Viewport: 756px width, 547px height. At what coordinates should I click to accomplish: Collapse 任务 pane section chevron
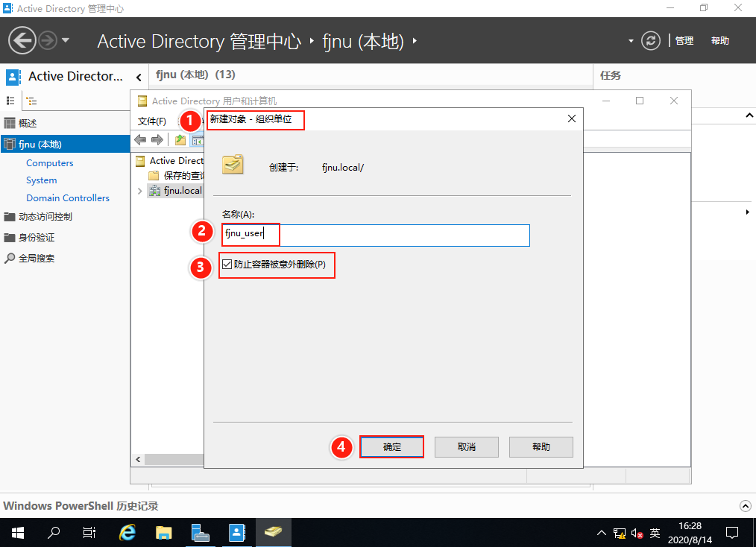point(749,116)
